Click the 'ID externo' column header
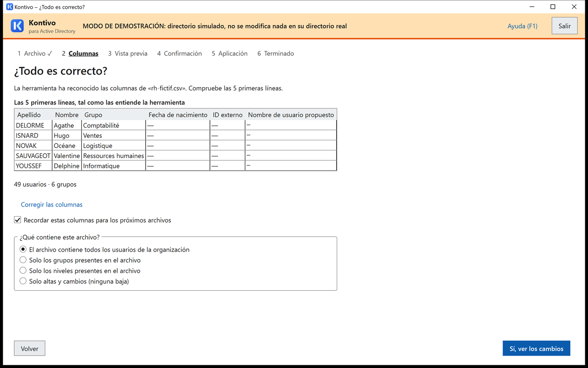The width and height of the screenshot is (588, 368). click(228, 115)
